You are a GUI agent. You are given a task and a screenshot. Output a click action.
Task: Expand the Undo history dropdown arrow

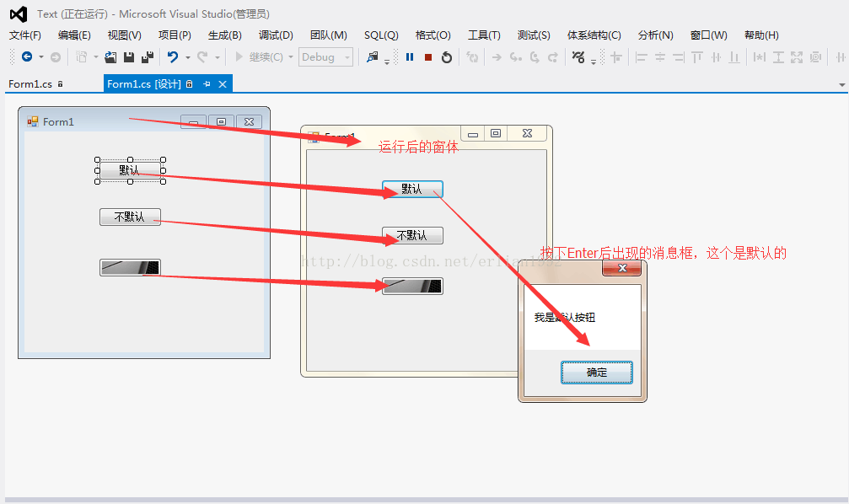[188, 56]
